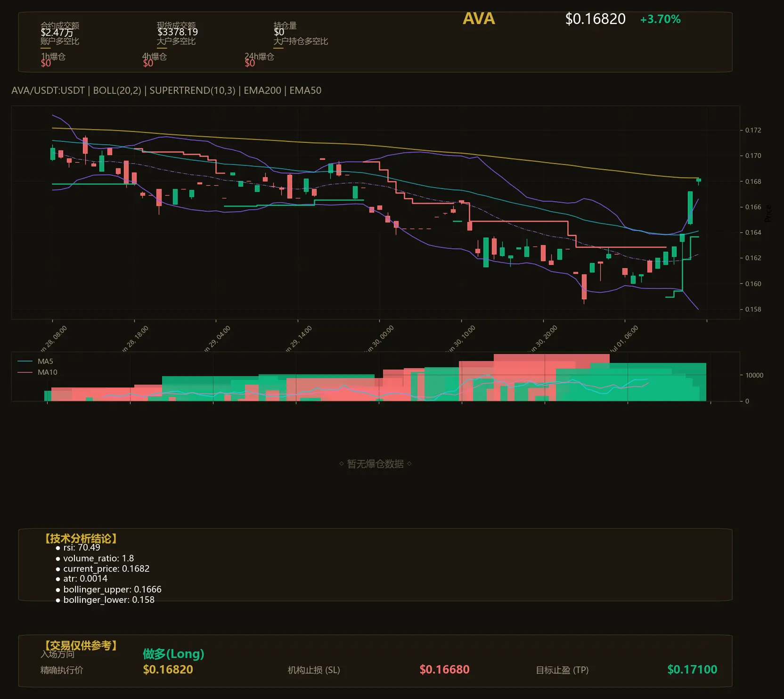Viewport: 784px width, 699px height.
Task: Click the 10000 volume axis label
Action: (x=754, y=375)
